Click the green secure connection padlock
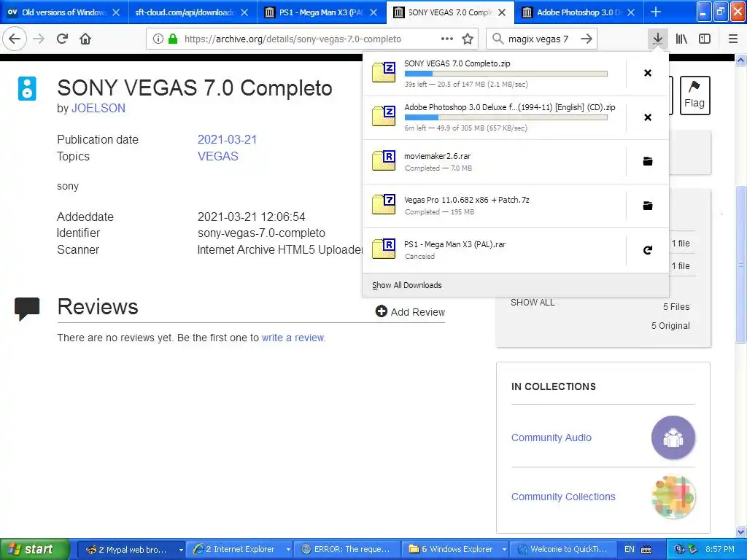Viewport: 747px width, 560px height. (x=173, y=39)
